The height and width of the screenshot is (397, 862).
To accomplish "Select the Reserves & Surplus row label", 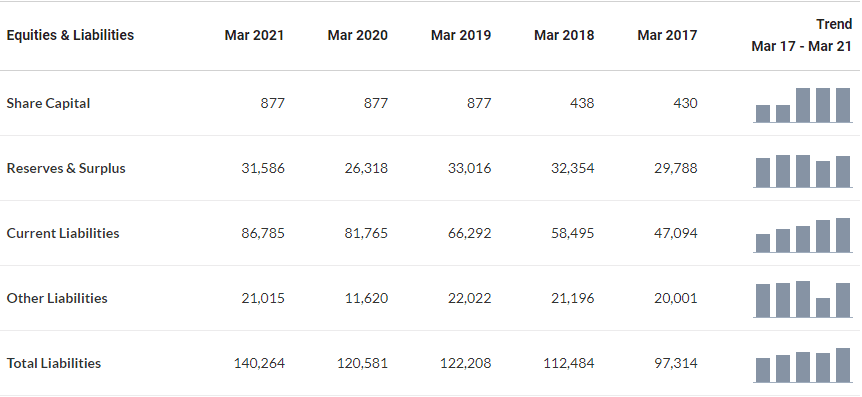I will coord(66,168).
